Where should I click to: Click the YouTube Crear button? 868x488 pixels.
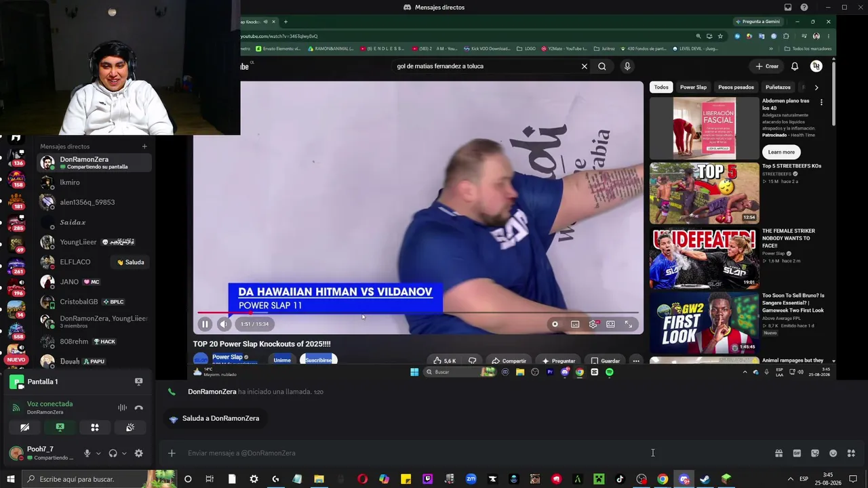pyautogui.click(x=767, y=66)
